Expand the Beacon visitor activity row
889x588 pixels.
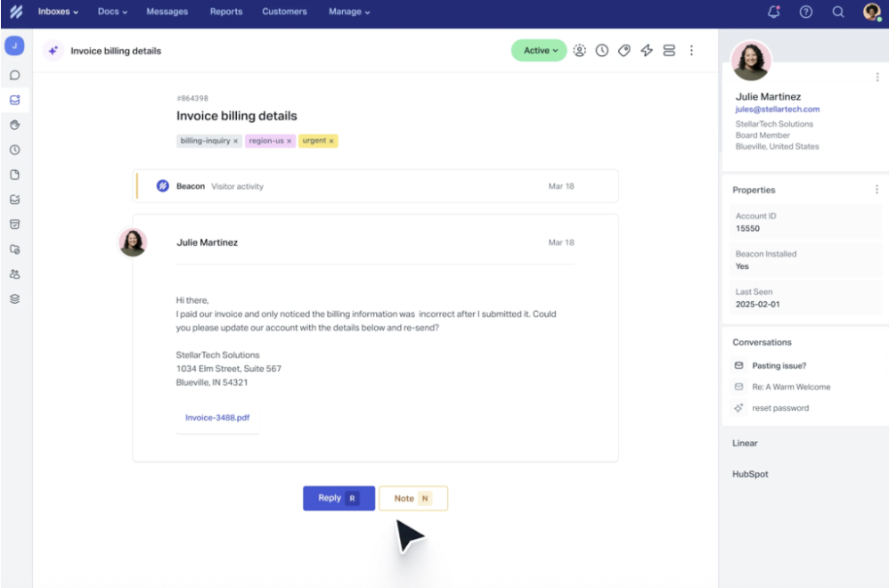374,186
